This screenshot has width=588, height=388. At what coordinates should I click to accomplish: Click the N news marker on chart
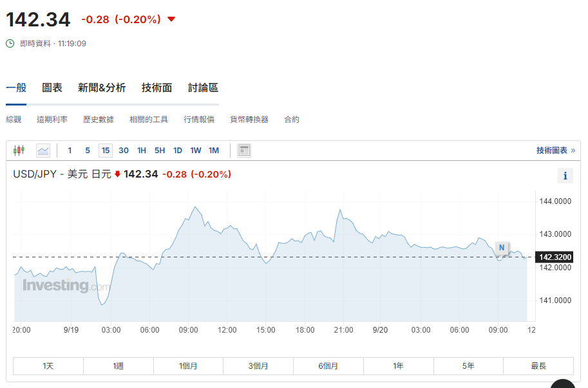tap(502, 248)
